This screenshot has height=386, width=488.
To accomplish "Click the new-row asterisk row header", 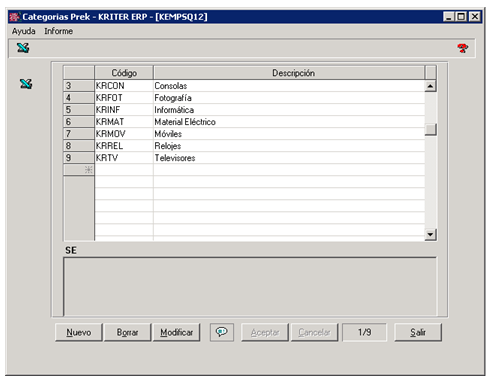I will pyautogui.click(x=79, y=170).
